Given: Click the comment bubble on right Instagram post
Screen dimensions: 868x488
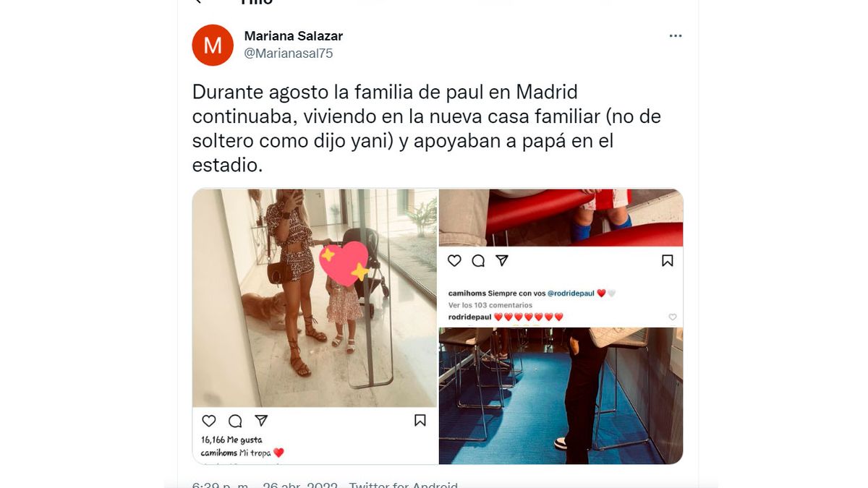Looking at the screenshot, I should click(478, 261).
